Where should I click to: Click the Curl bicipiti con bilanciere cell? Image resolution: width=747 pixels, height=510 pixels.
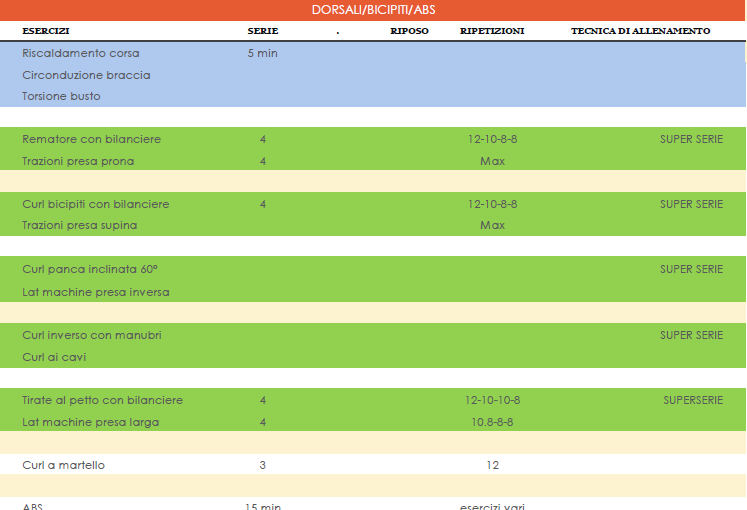tap(96, 204)
